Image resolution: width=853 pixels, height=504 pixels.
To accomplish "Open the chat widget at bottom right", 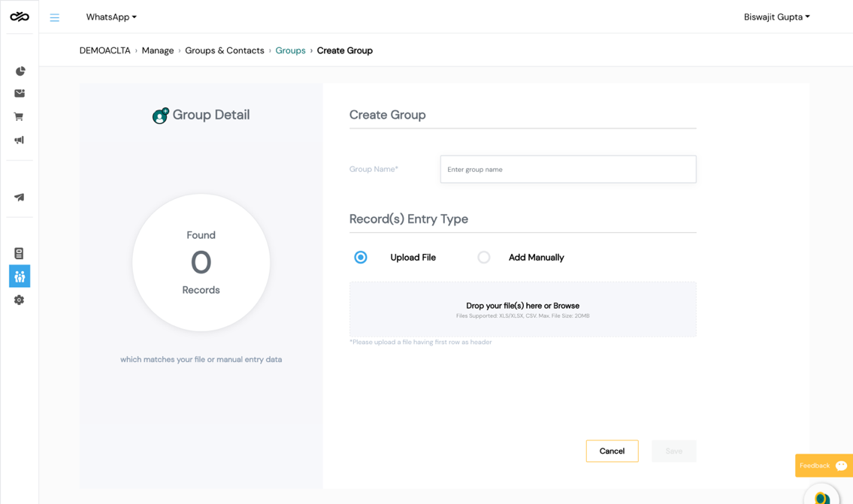I will click(822, 495).
